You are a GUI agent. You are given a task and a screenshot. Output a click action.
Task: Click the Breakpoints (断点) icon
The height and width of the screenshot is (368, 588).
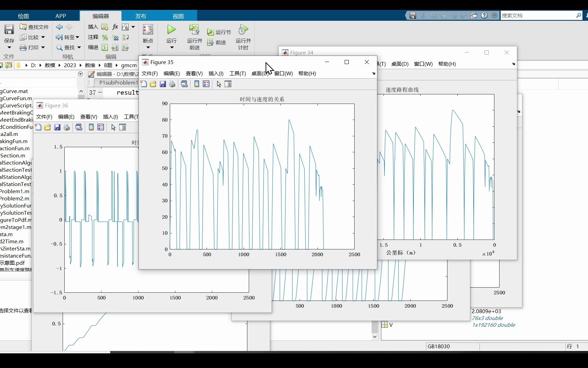[x=148, y=29]
